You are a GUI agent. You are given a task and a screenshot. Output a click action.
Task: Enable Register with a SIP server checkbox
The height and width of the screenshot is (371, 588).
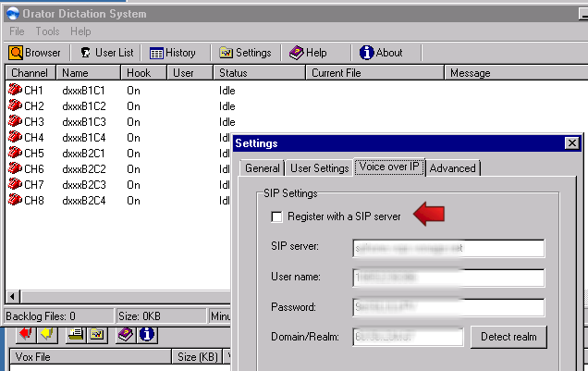276,216
